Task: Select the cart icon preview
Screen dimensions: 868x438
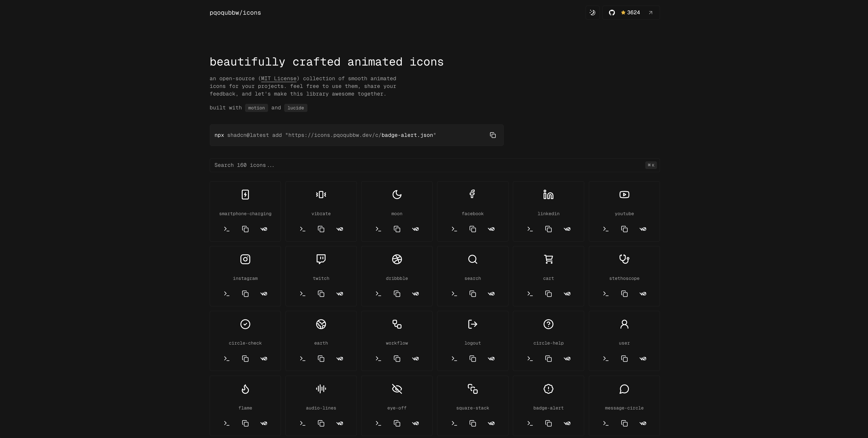Action: 549,259
